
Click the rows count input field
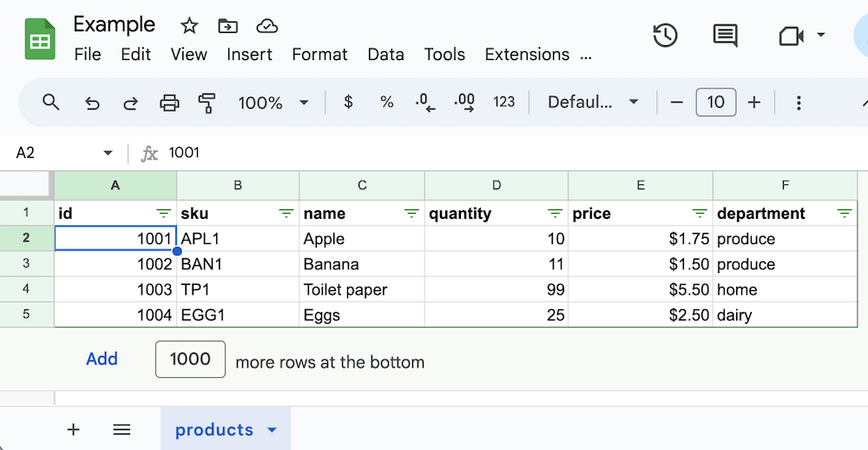click(190, 359)
